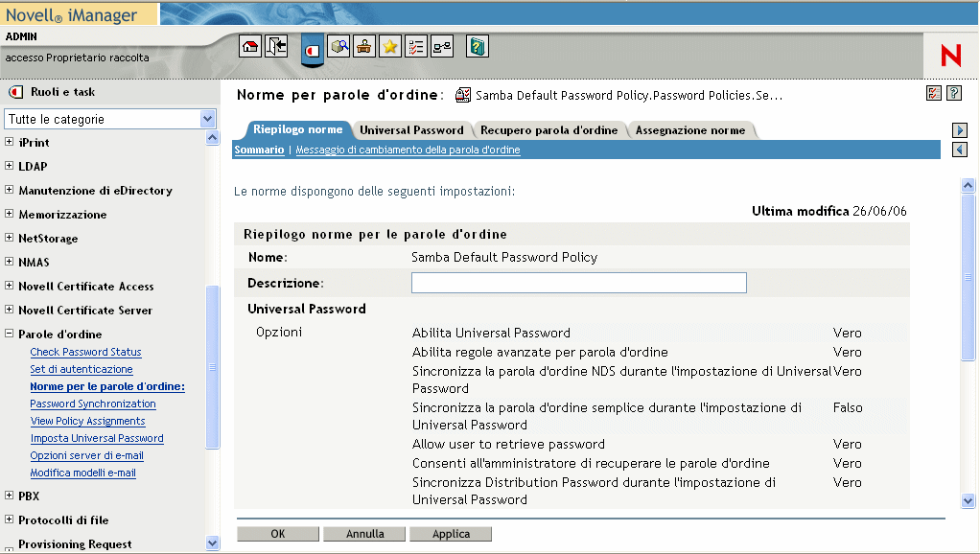
Task: Click the question mark help icon
Action: pyautogui.click(x=954, y=93)
